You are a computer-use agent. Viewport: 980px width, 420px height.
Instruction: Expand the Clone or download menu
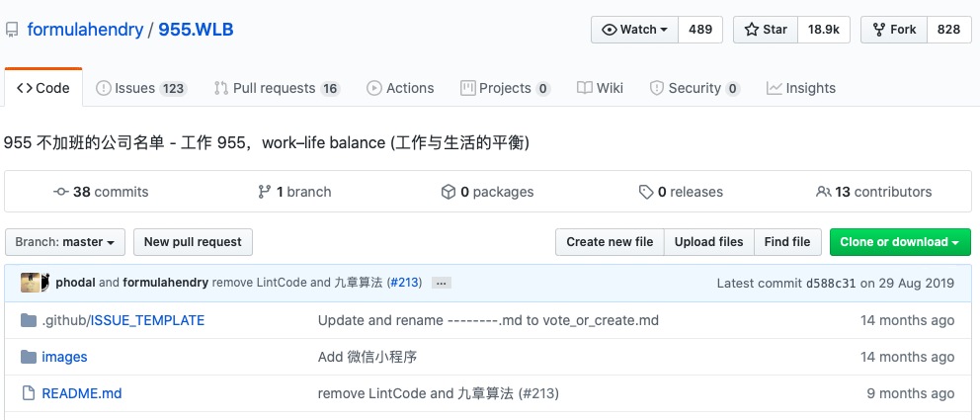[899, 242]
